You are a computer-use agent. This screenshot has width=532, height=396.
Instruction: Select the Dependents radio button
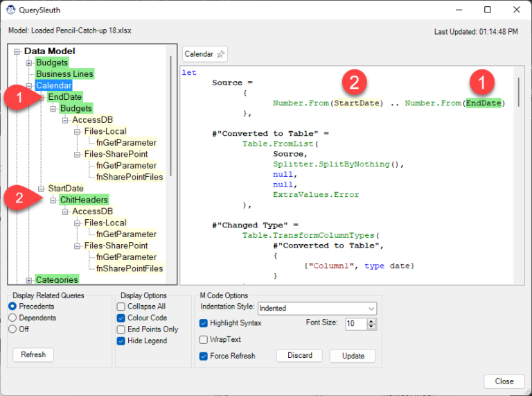[13, 318]
